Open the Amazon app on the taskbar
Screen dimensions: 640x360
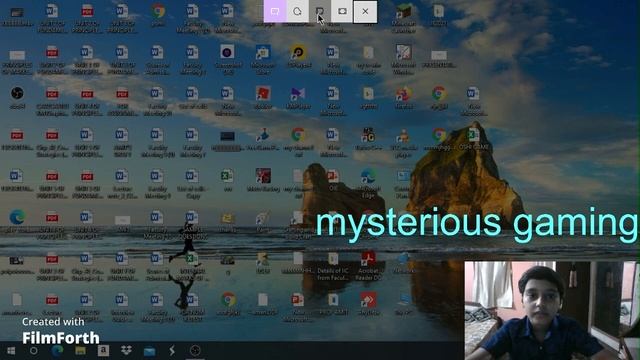coord(103,351)
